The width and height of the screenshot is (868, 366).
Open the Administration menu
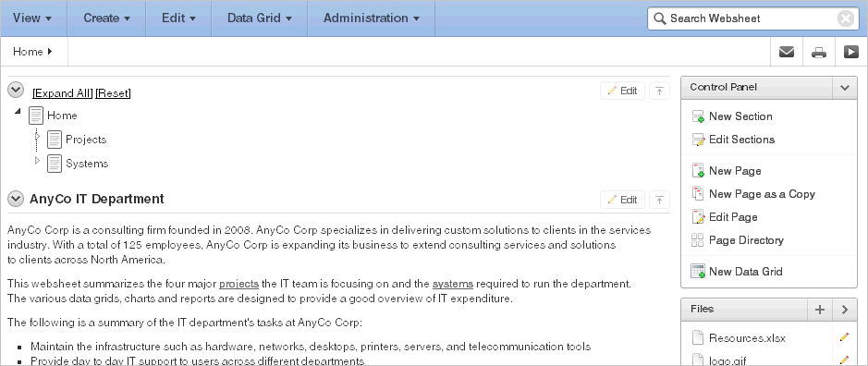click(x=372, y=18)
